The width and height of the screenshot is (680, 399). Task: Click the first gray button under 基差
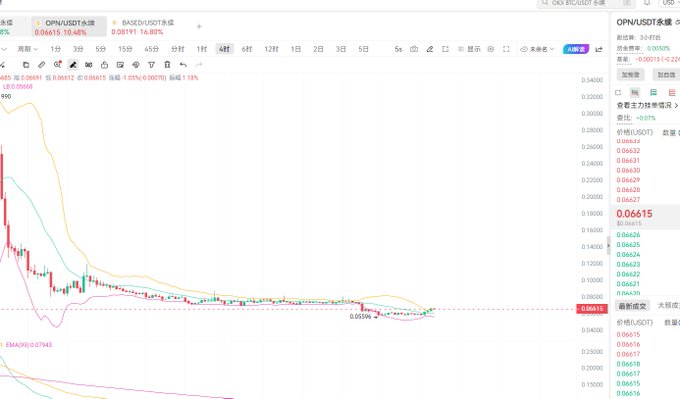pyautogui.click(x=631, y=75)
